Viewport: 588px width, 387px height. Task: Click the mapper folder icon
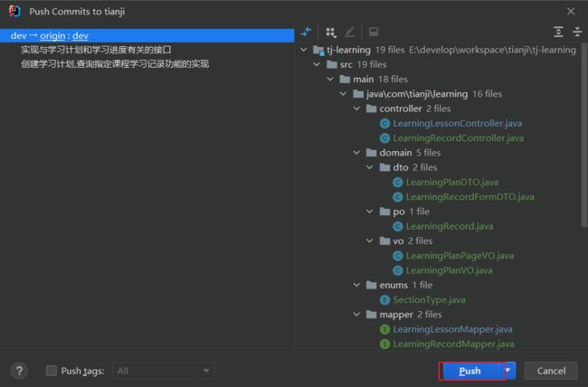point(371,315)
